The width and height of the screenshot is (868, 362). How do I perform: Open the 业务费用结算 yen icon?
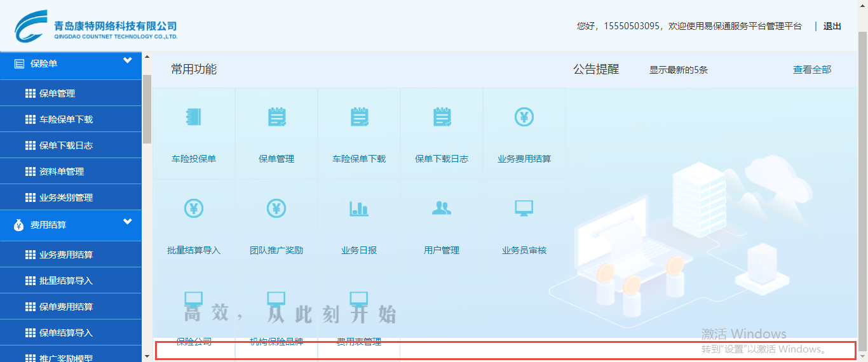524,117
